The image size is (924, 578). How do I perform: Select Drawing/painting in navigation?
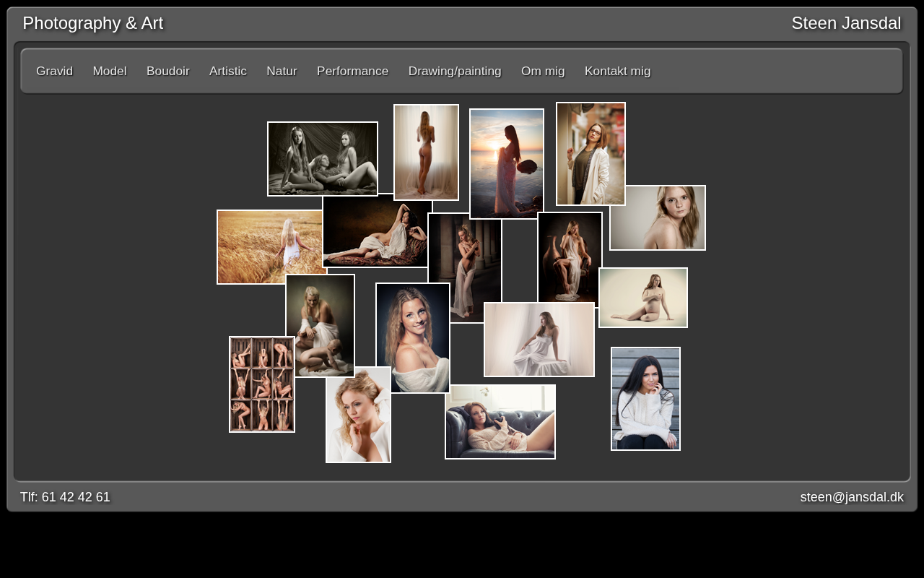(455, 71)
